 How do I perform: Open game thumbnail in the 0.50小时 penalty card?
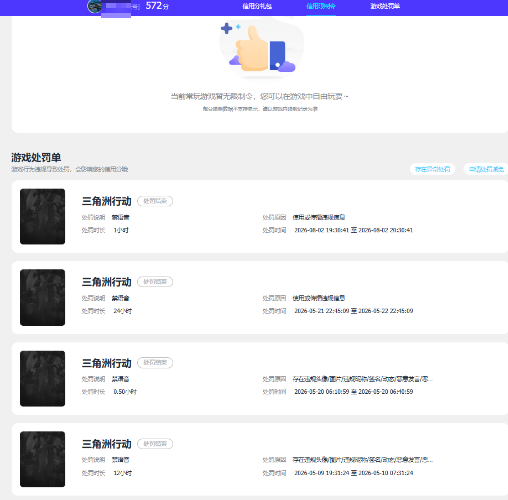[x=42, y=378]
